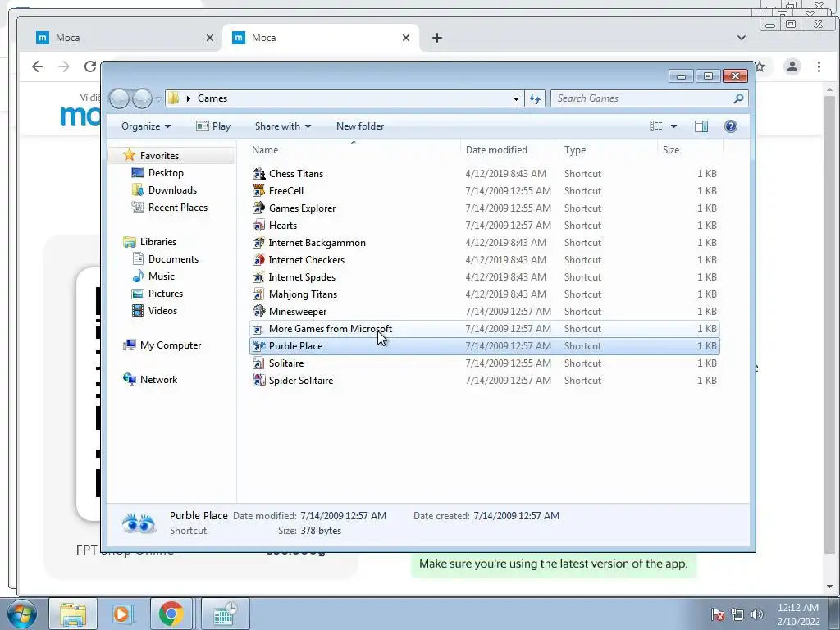Select the Games Explorer icon
Viewport: 840px width, 630px height.
[258, 208]
